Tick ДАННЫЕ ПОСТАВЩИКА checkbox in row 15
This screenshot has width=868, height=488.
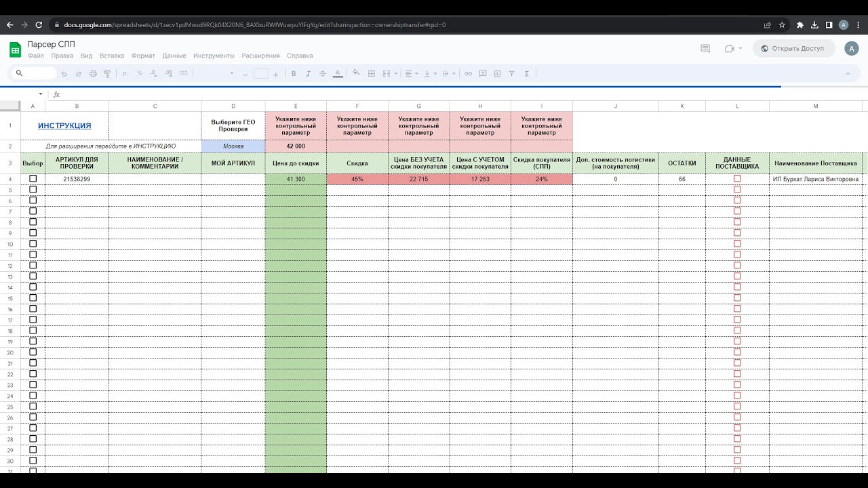(737, 298)
